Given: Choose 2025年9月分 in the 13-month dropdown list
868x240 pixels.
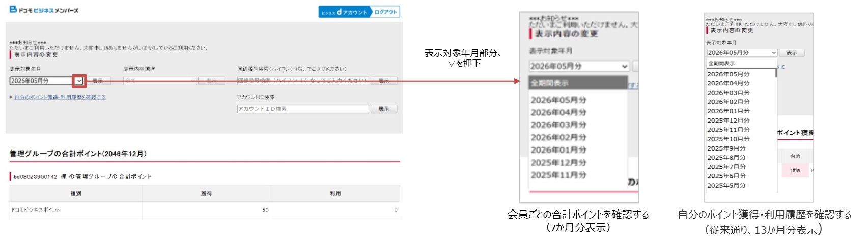Looking at the screenshot, I should 726,148.
